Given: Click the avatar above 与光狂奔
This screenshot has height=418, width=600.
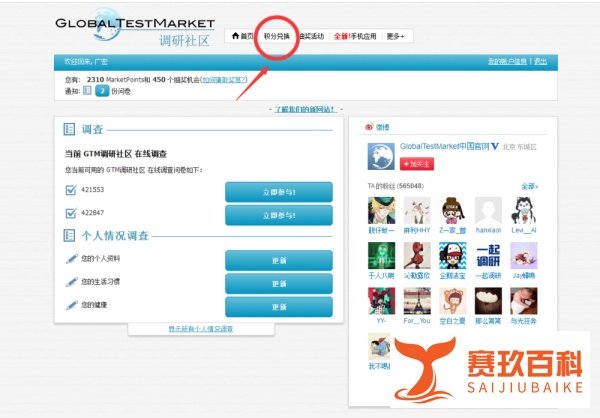Looking at the screenshot, I should click(x=524, y=301).
